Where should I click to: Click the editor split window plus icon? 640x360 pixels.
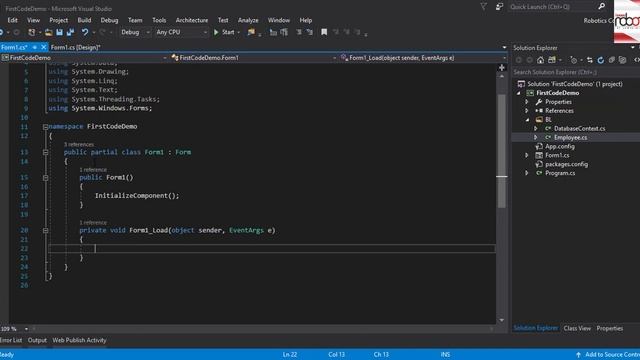click(x=502, y=68)
